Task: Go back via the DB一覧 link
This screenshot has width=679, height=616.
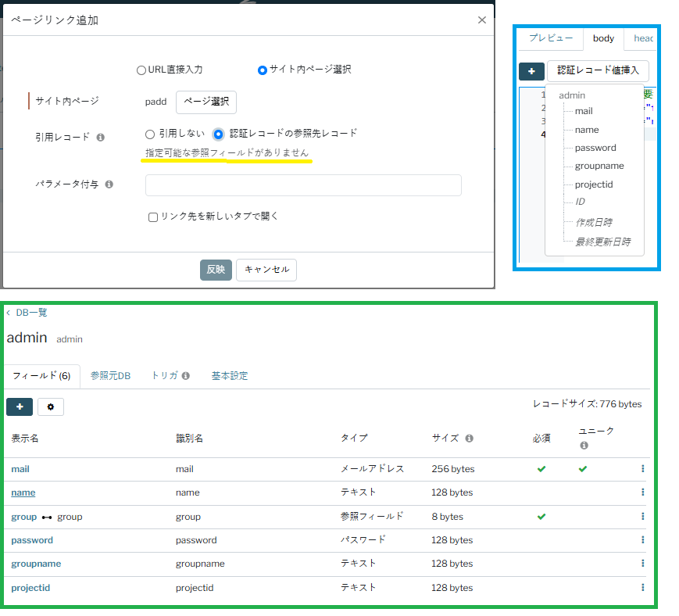Action: point(31,312)
